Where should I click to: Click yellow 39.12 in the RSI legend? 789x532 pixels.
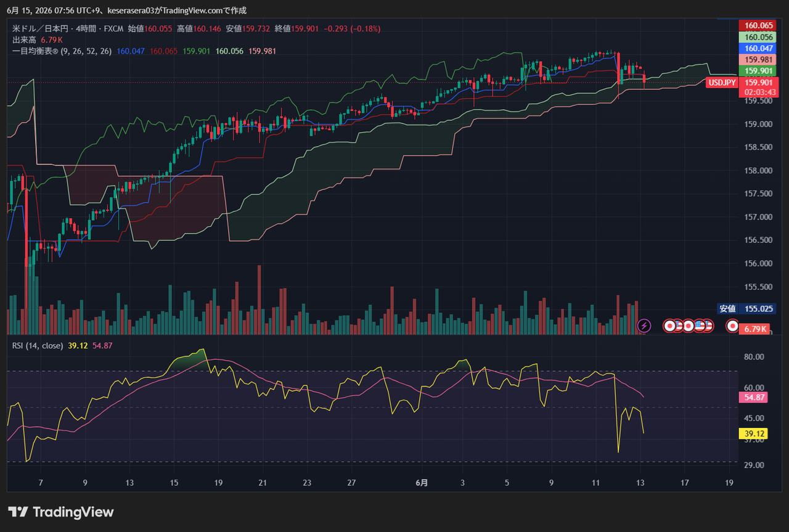point(78,346)
